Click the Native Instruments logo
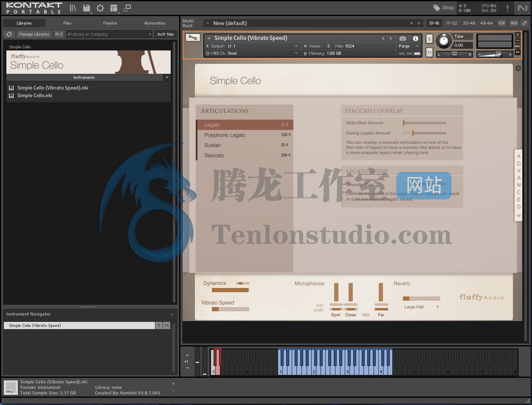Screen dimensions: 532x405 click(x=522, y=8)
